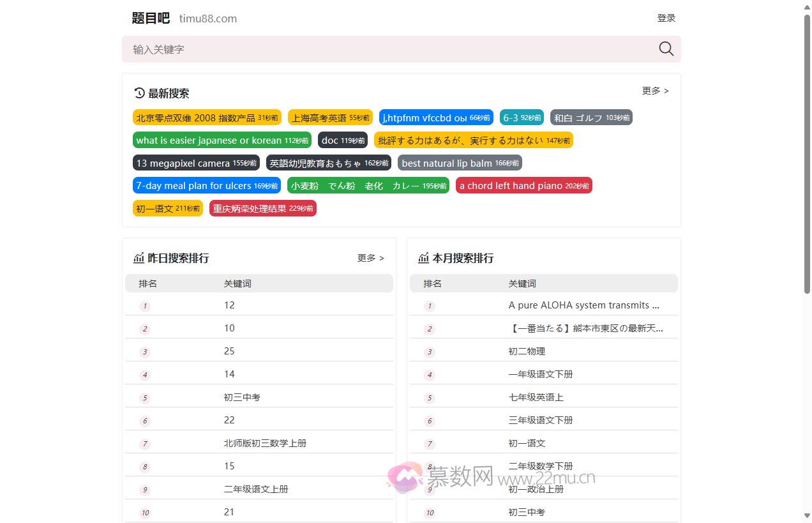Click the clock icon beside 最新搜索

(139, 93)
